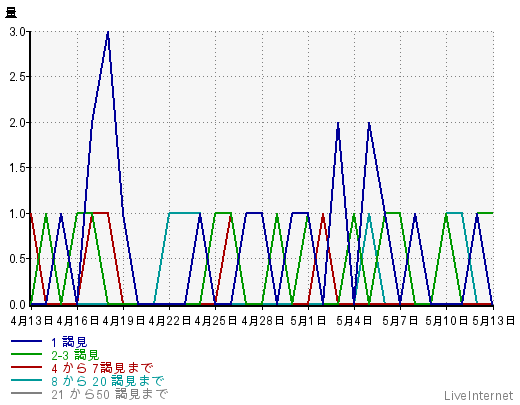Click the 5月13日 x-axis date label
520x405 pixels.
pos(494,321)
